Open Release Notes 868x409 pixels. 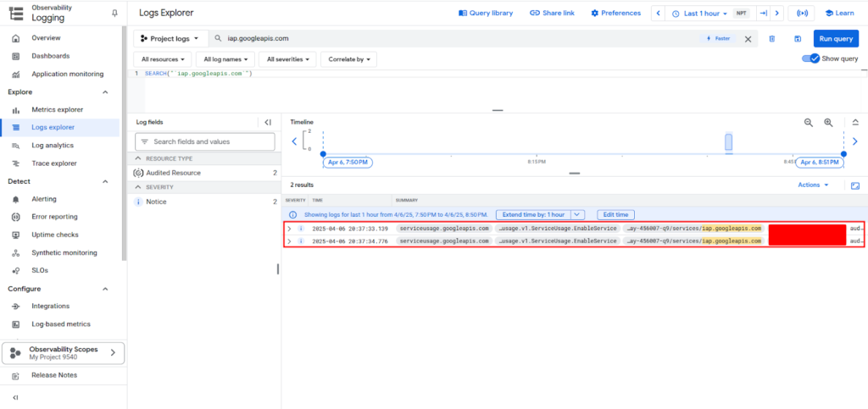click(54, 375)
